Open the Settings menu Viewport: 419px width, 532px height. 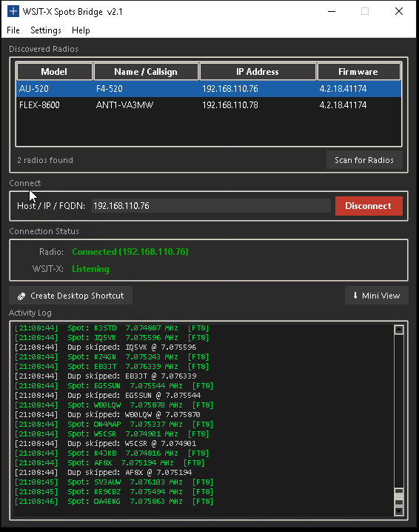(x=46, y=30)
